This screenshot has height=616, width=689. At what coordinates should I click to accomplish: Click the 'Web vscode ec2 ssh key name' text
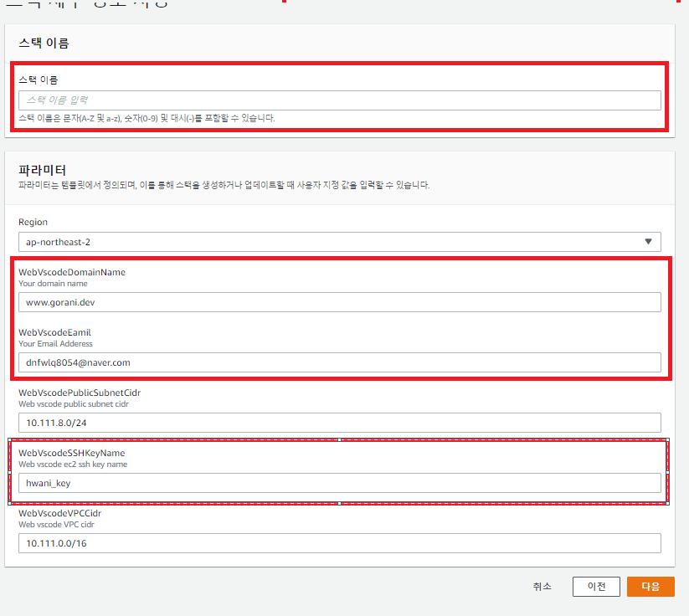click(x=73, y=464)
